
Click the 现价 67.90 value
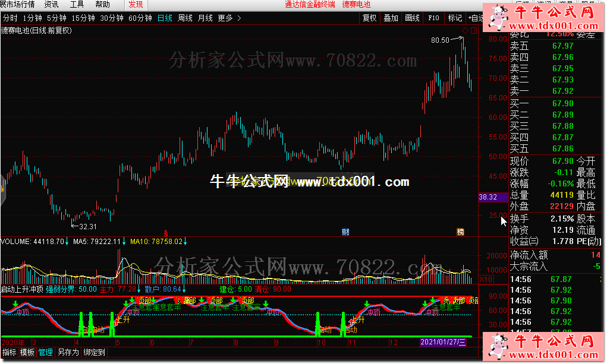[563, 161]
